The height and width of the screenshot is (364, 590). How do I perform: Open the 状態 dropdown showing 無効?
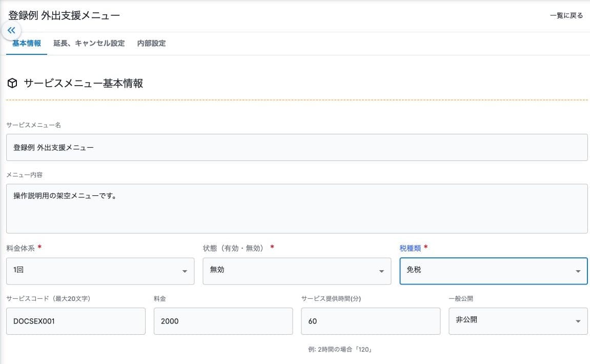tap(296, 271)
